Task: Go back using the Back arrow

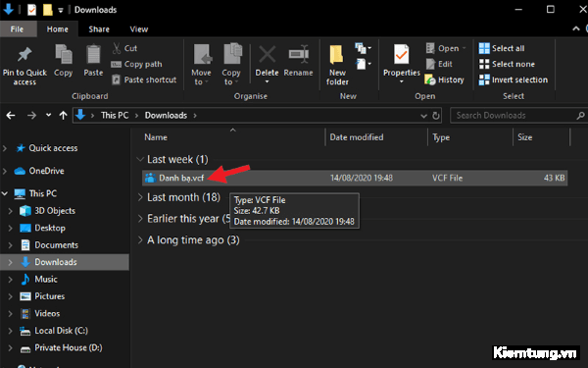Action: tap(11, 115)
